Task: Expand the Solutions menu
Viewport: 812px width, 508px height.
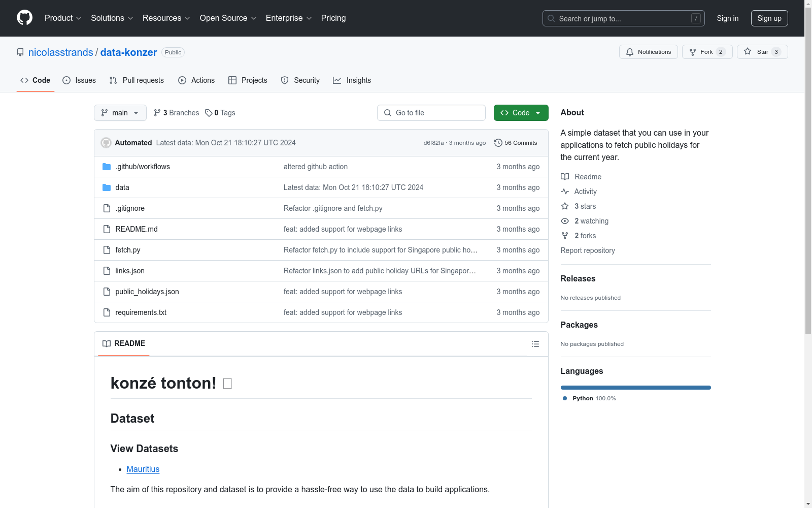Action: (x=112, y=18)
